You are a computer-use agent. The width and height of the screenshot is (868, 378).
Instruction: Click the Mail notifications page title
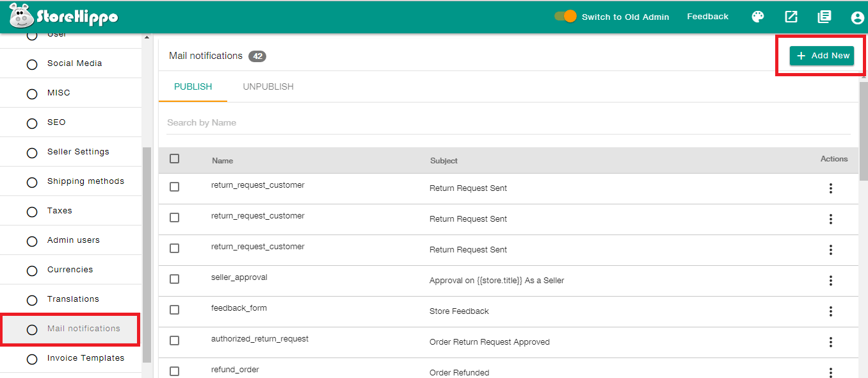pos(205,56)
